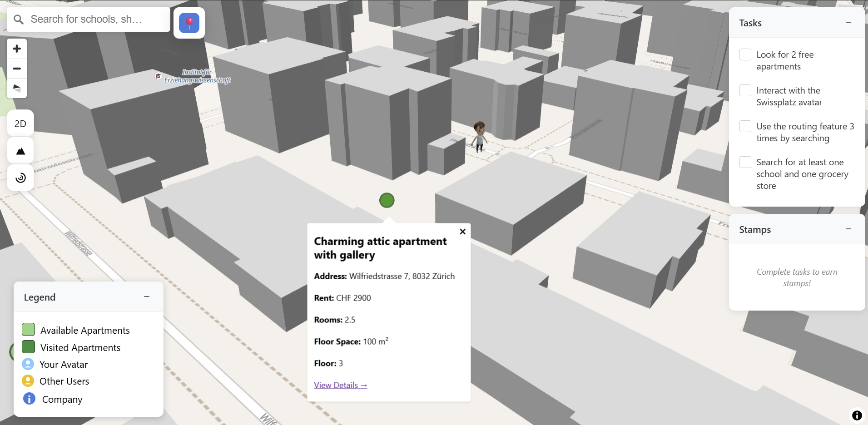Viewport: 868px width, 425px height.
Task: Close the apartment popup
Action: click(462, 232)
